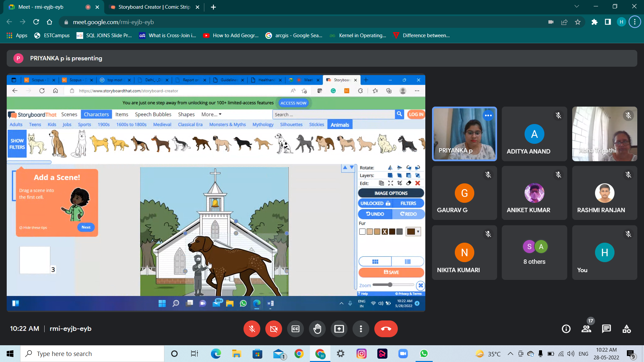
Task: Raise hand in the meeting
Action: [317, 329]
